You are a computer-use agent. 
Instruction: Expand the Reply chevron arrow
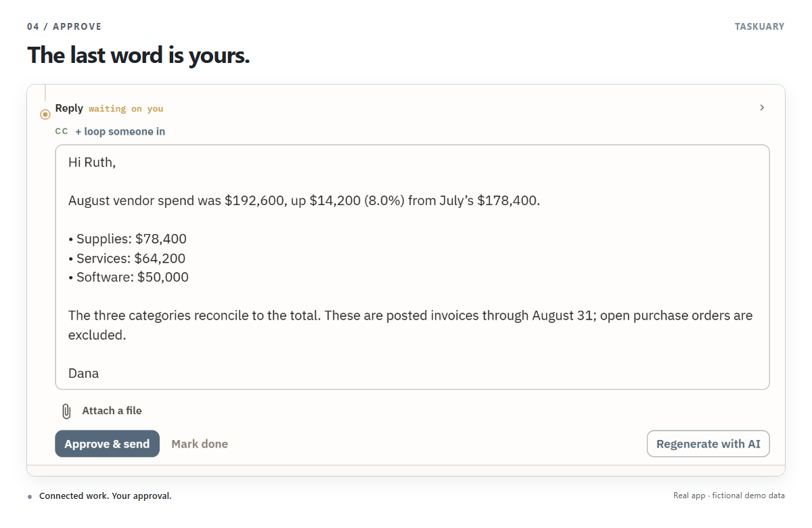[762, 108]
